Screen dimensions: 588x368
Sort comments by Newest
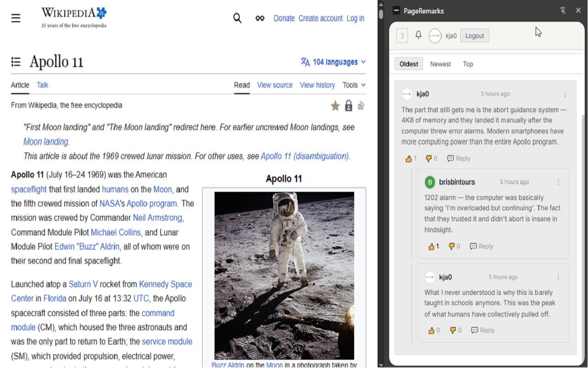point(441,64)
